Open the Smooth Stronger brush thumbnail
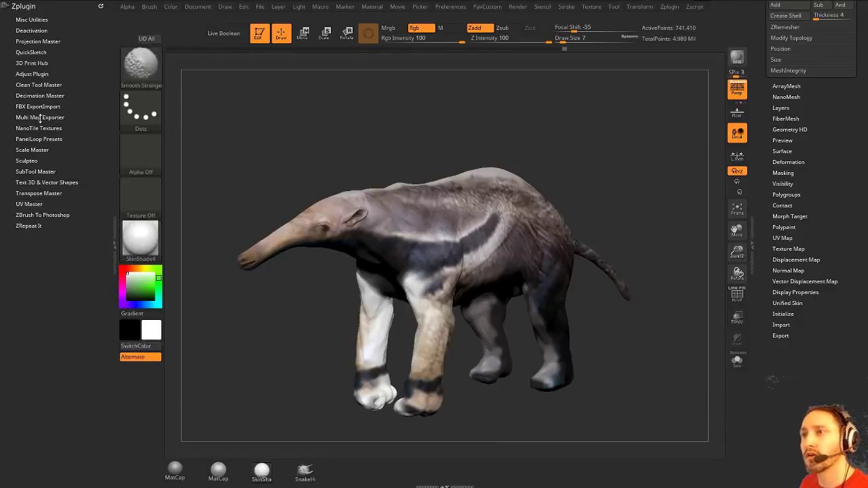This screenshot has height=488, width=868. coord(141,68)
